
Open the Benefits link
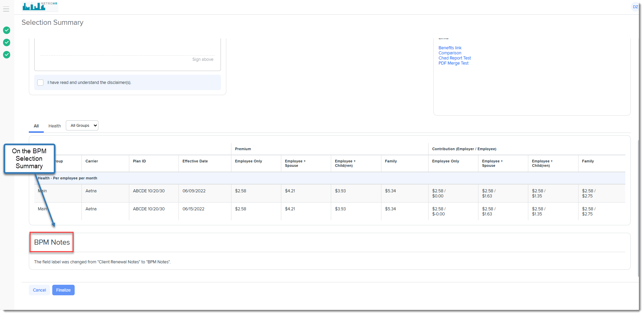click(450, 48)
